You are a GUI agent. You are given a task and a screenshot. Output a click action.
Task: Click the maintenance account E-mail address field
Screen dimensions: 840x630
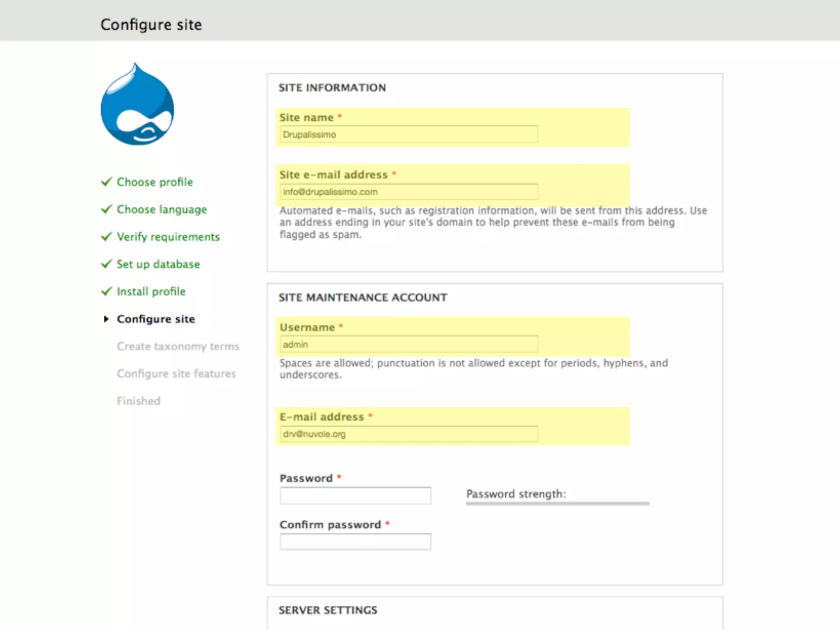[409, 434]
